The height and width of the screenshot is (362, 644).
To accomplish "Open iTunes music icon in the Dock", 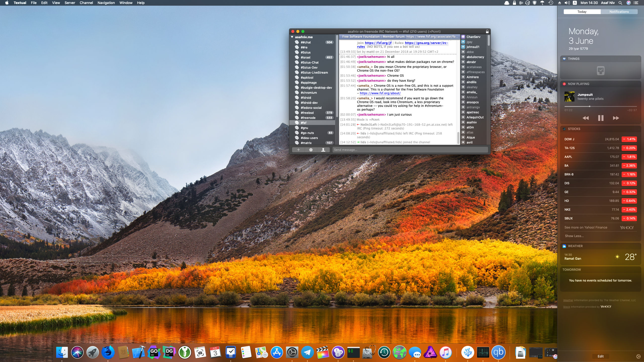I will pyautogui.click(x=446, y=352).
